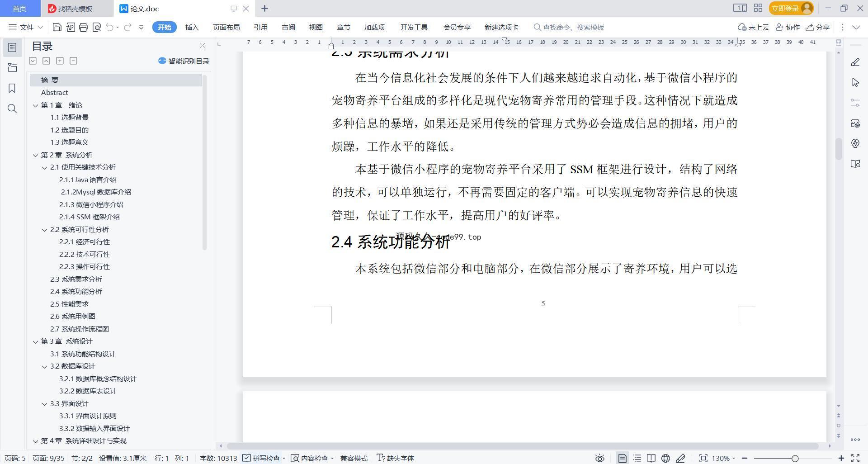Screen dimensions: 868x464
Task: Open the quick toolbar customize dropdown arrow
Action: 141,27
